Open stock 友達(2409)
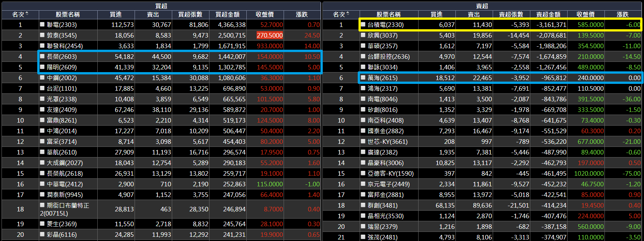The height and width of the screenshot is (241, 644). click(x=62, y=110)
